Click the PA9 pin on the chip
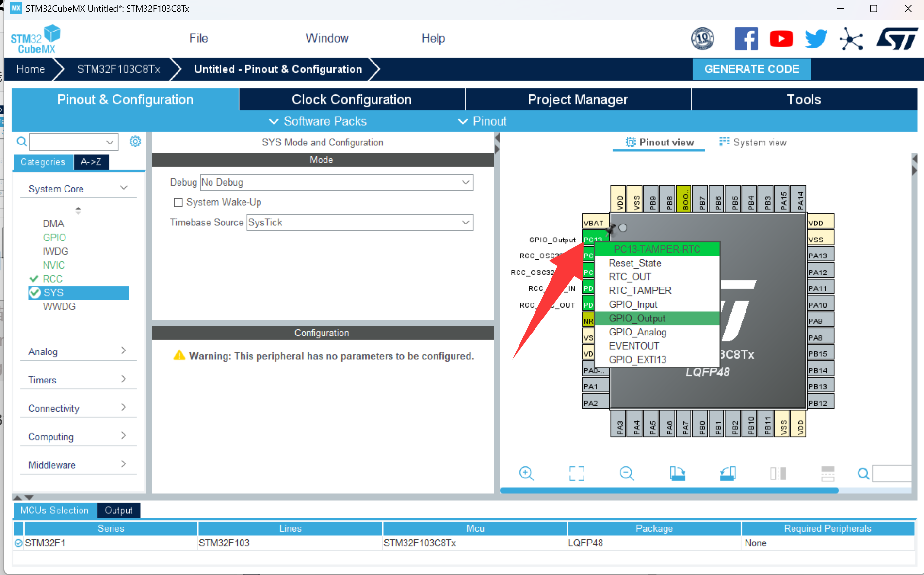Image resolution: width=924 pixels, height=575 pixels. coord(821,321)
